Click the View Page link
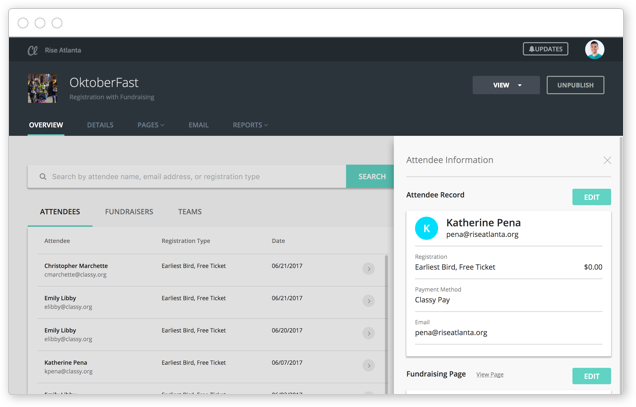 [490, 375]
